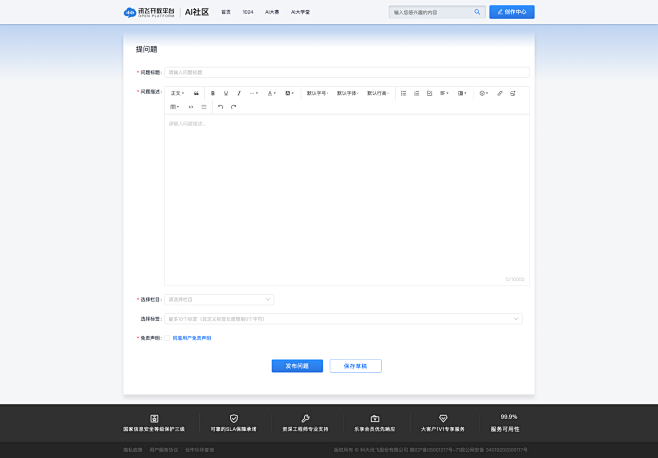Click the underline formatting icon

pyautogui.click(x=226, y=93)
